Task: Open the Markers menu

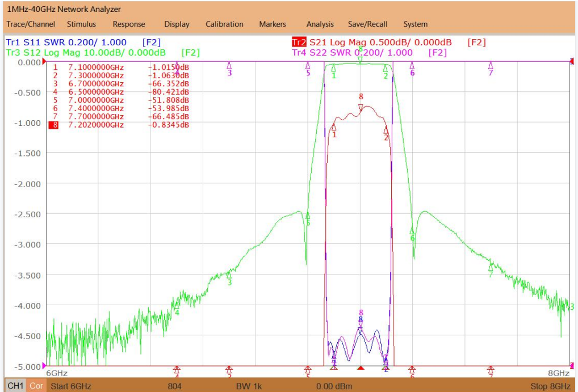Action: click(273, 24)
